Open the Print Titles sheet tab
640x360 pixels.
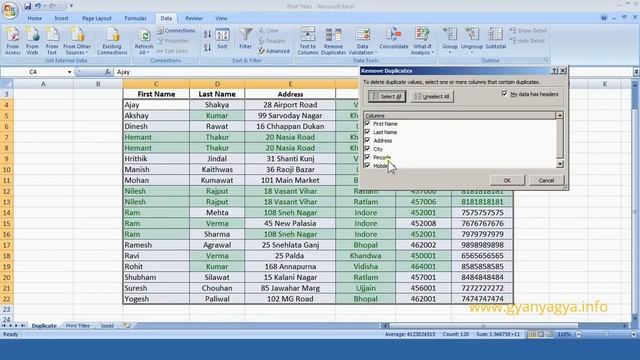[78, 326]
